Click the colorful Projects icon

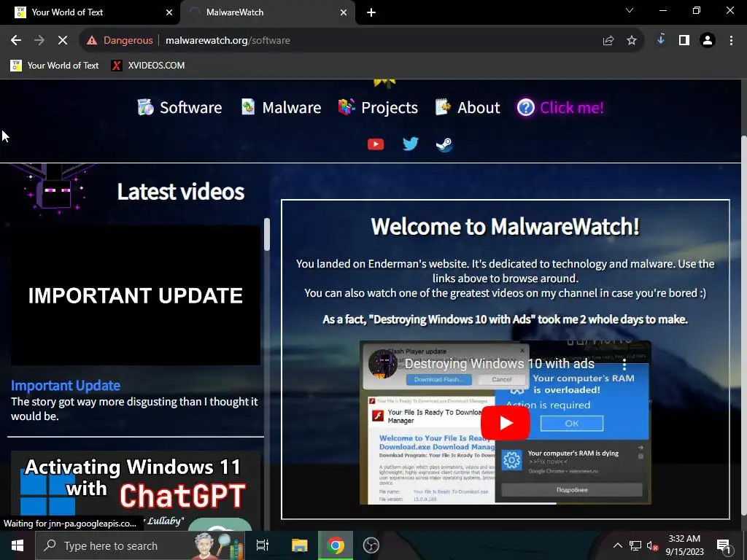click(347, 106)
